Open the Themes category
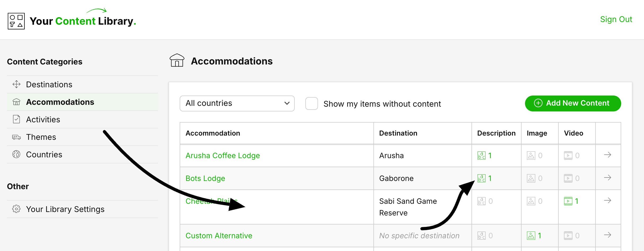The image size is (644, 251). [x=41, y=137]
